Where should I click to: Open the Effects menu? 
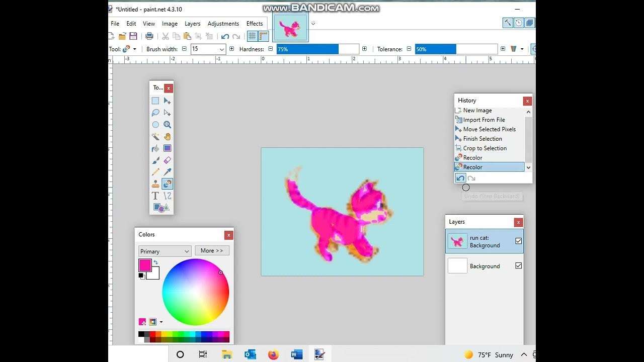click(x=255, y=24)
